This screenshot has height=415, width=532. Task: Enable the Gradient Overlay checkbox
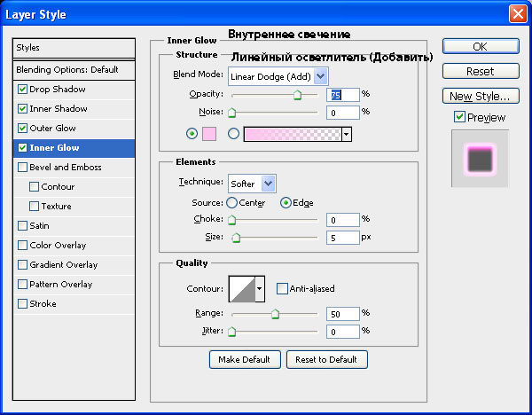(22, 264)
